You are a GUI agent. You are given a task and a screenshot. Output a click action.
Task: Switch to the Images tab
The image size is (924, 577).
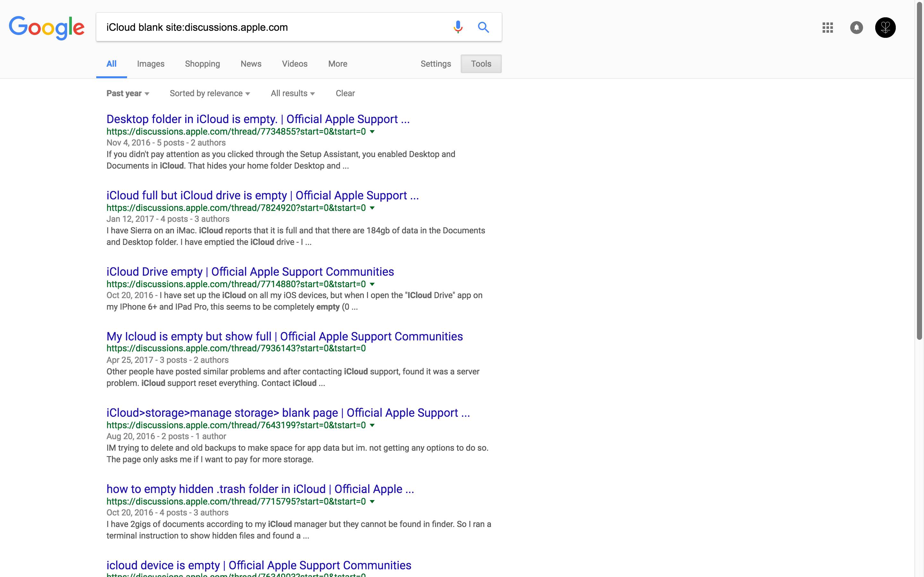click(150, 64)
